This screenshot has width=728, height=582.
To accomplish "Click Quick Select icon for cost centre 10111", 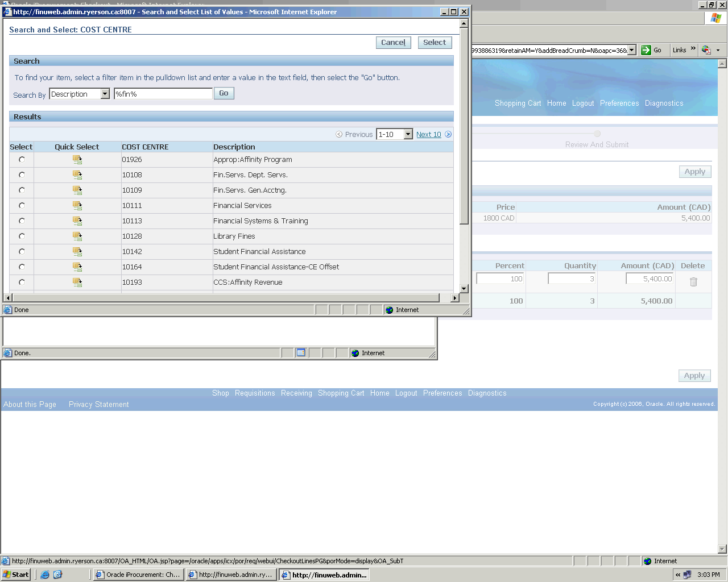I will 77,206.
